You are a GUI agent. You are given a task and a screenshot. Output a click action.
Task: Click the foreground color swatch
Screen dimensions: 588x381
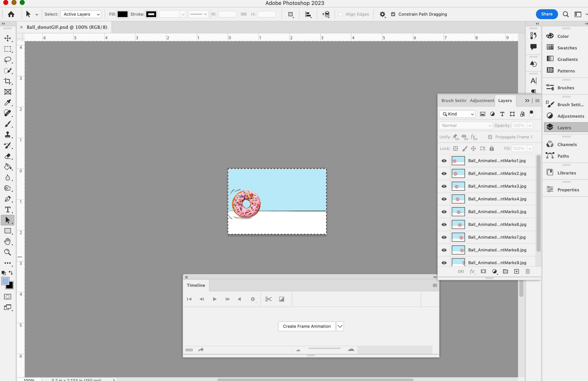5,281
